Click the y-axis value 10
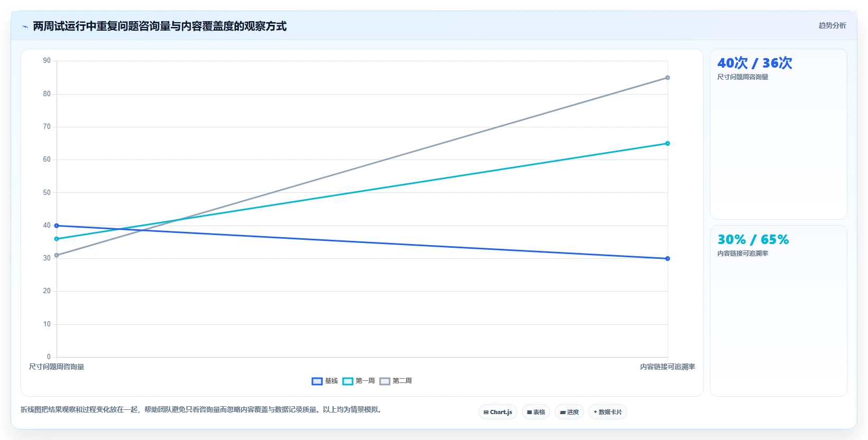Image resolution: width=868 pixels, height=440 pixels. coord(47,324)
